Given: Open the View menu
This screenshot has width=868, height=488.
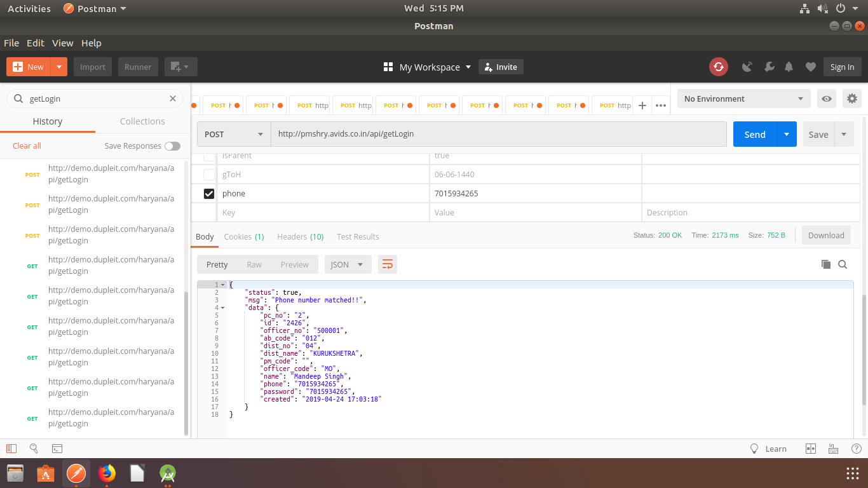Looking at the screenshot, I should 63,43.
